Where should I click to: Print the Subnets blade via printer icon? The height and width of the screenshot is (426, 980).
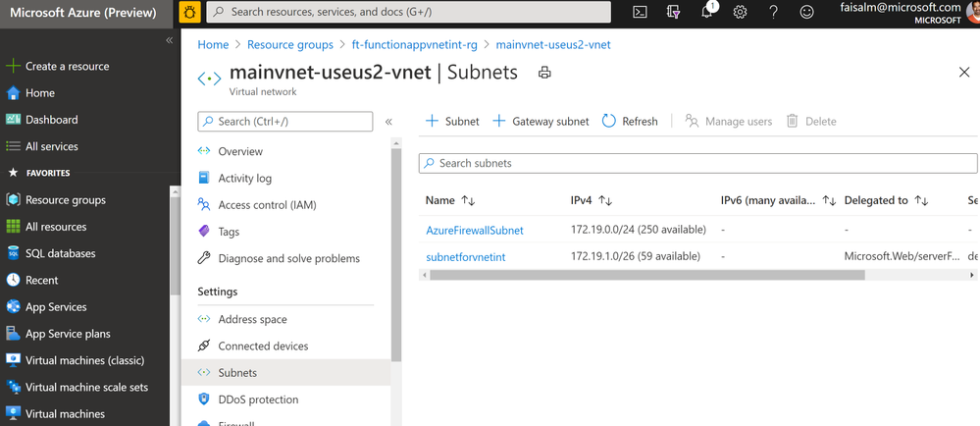coord(544,73)
